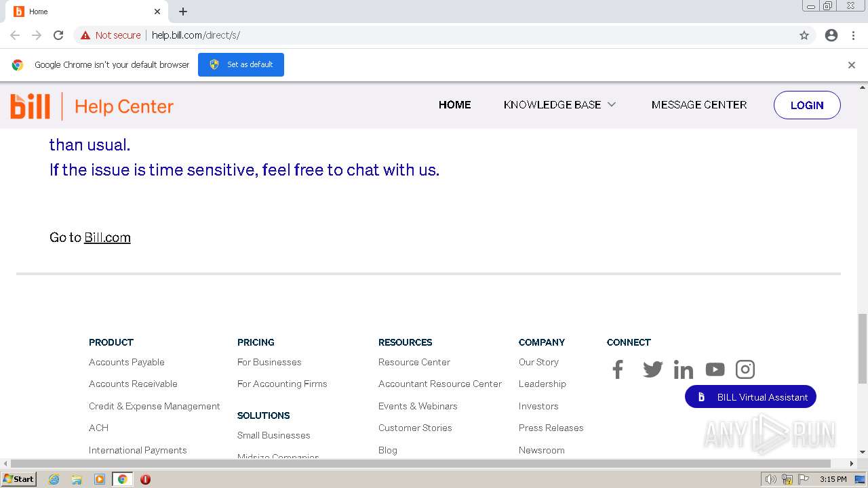Open the ACH footer link

click(x=98, y=428)
